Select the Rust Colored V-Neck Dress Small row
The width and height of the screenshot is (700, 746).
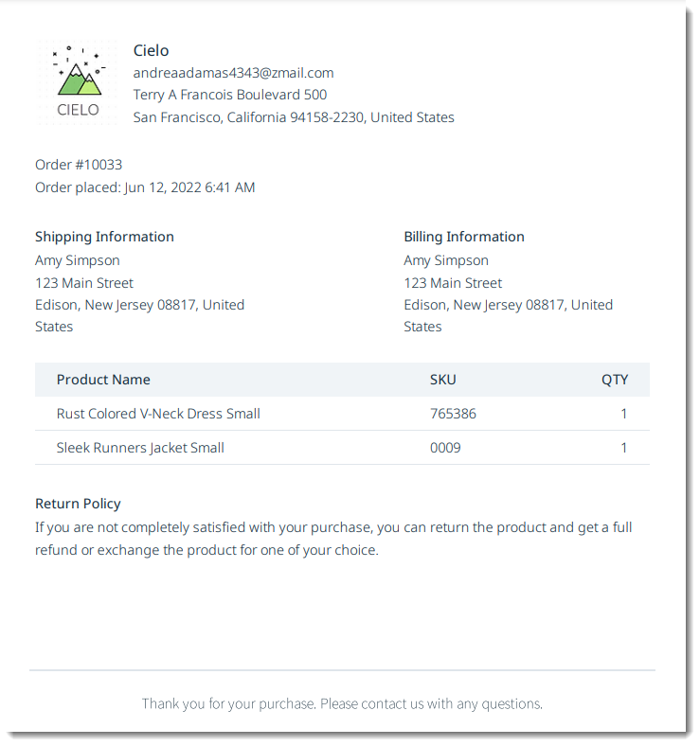[x=342, y=414]
